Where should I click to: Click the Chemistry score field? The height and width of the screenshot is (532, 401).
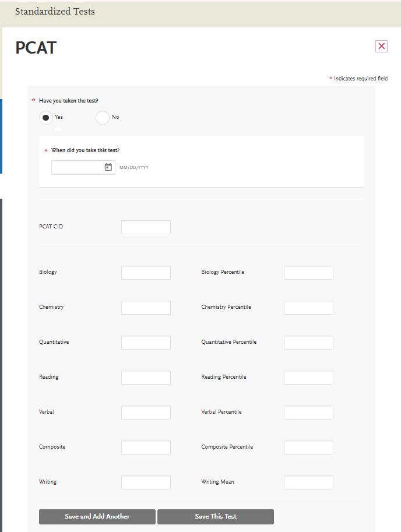(x=146, y=307)
